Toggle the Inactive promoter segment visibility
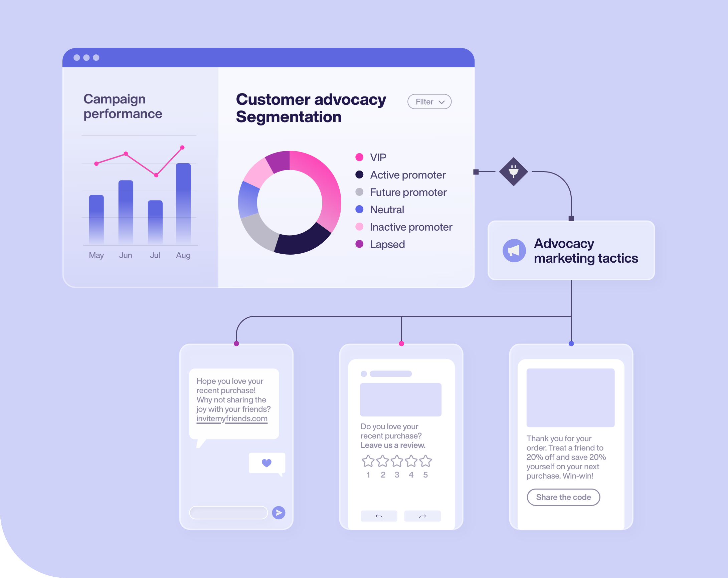 tap(359, 227)
